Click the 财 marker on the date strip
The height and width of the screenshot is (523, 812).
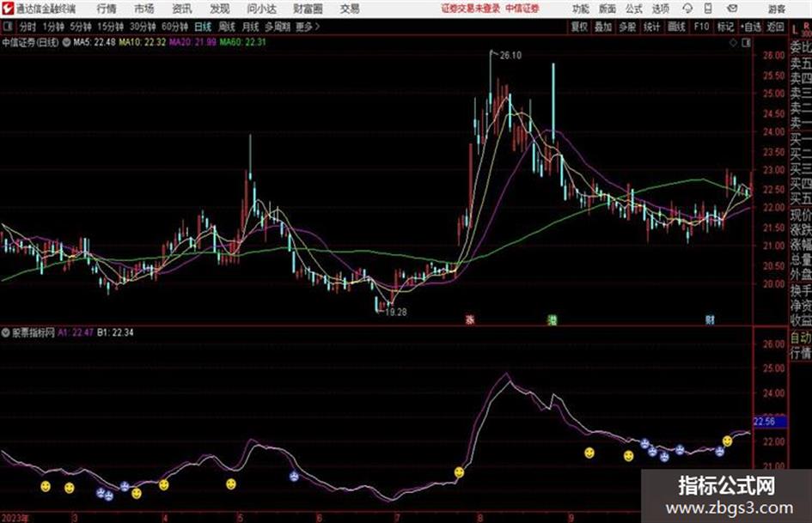click(710, 320)
